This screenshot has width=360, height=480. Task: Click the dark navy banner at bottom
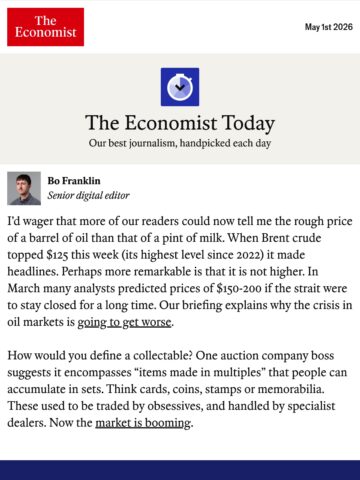(180, 470)
